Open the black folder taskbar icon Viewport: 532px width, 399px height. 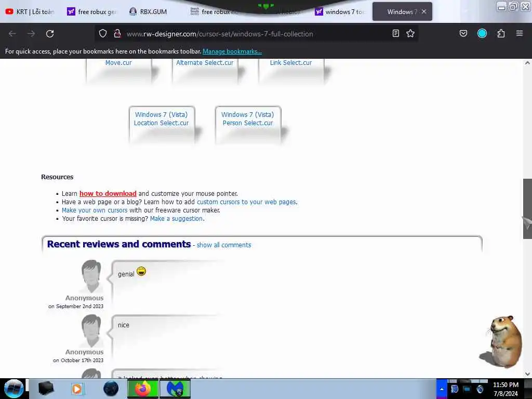click(x=46, y=389)
